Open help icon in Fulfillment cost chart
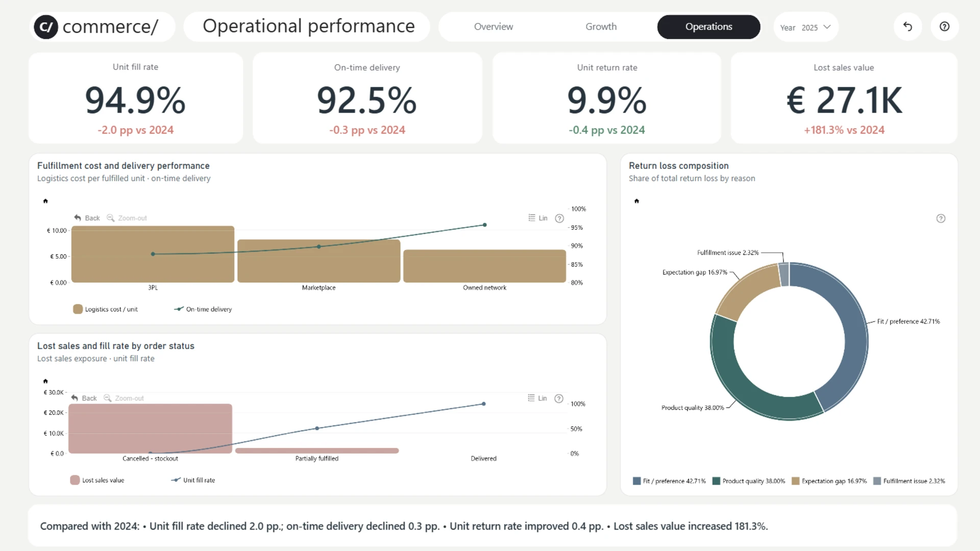 pos(559,218)
